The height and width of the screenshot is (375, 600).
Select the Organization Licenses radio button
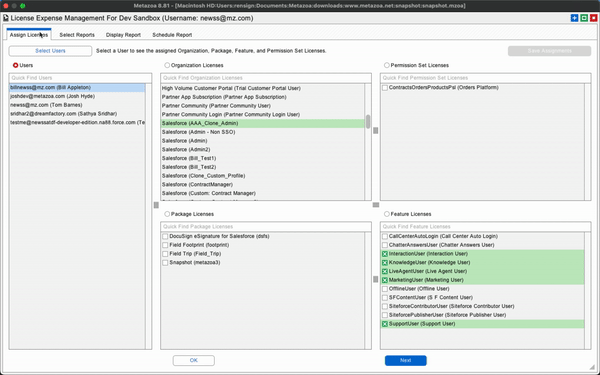point(167,65)
